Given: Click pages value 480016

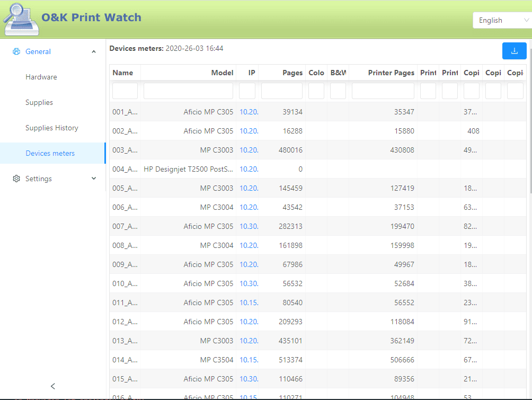Looking at the screenshot, I should tap(290, 150).
